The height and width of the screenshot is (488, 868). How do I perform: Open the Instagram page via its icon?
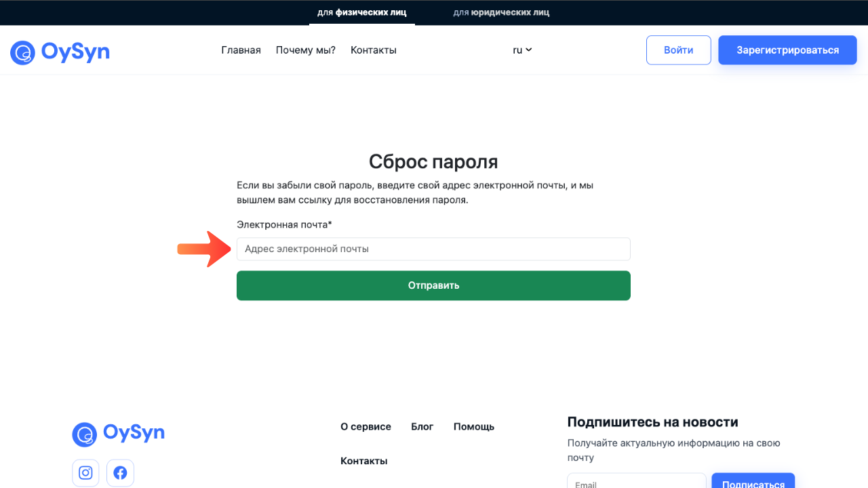coord(85,472)
